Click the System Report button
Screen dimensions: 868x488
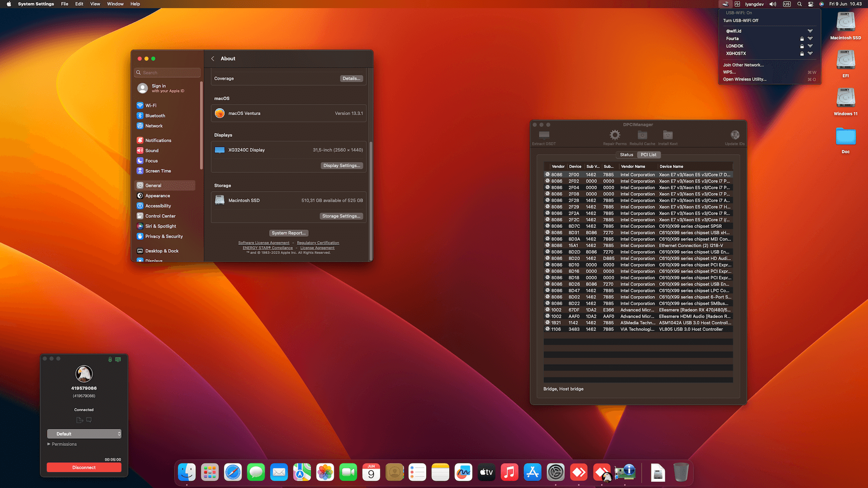288,233
